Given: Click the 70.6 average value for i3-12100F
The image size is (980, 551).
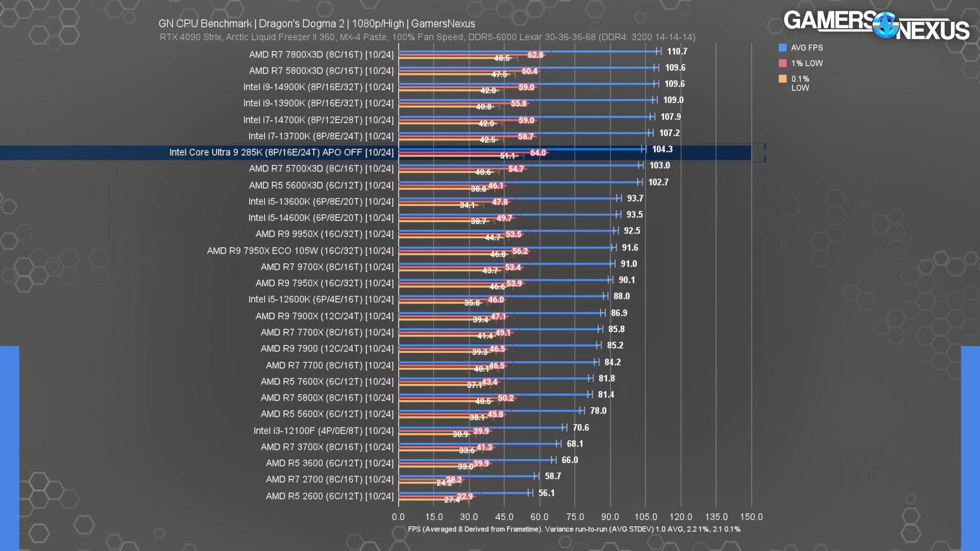Looking at the screenshot, I should point(580,428).
